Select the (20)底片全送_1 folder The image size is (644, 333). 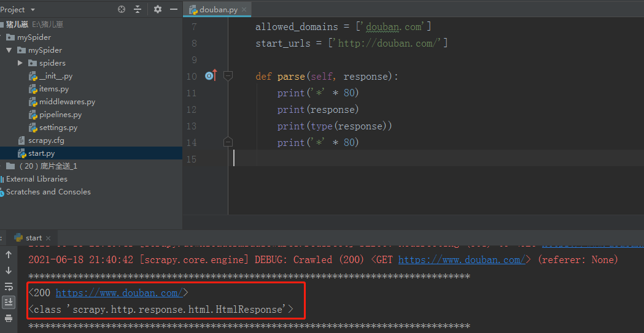48,166
